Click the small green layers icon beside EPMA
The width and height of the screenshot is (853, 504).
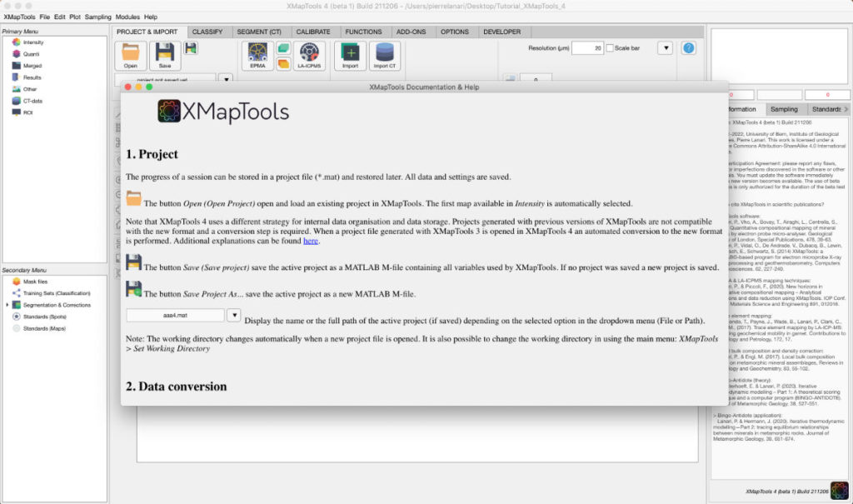pyautogui.click(x=283, y=47)
